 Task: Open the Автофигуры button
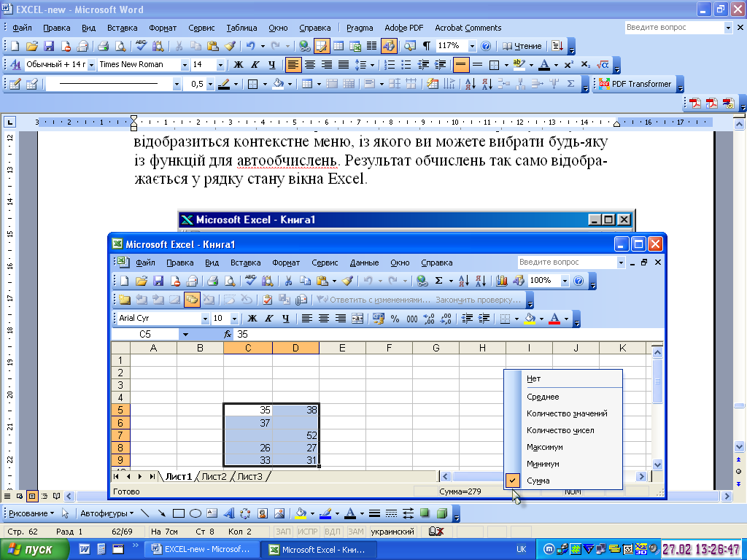point(107,513)
